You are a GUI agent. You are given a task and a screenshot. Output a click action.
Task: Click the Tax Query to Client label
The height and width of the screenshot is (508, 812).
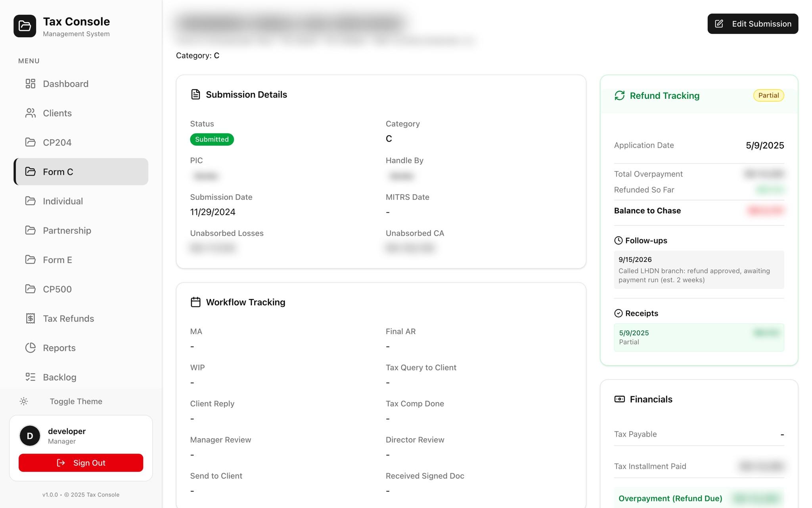pos(421,368)
